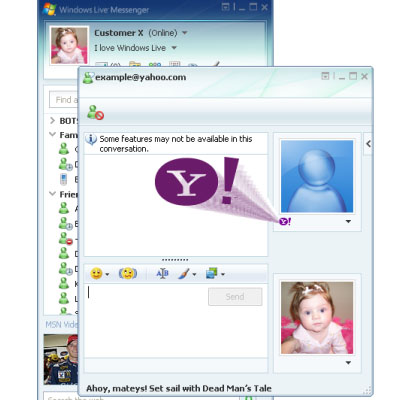Screen dimensions: 400x400
Task: Click the Yahoo contact's blue display picture
Action: point(317,176)
